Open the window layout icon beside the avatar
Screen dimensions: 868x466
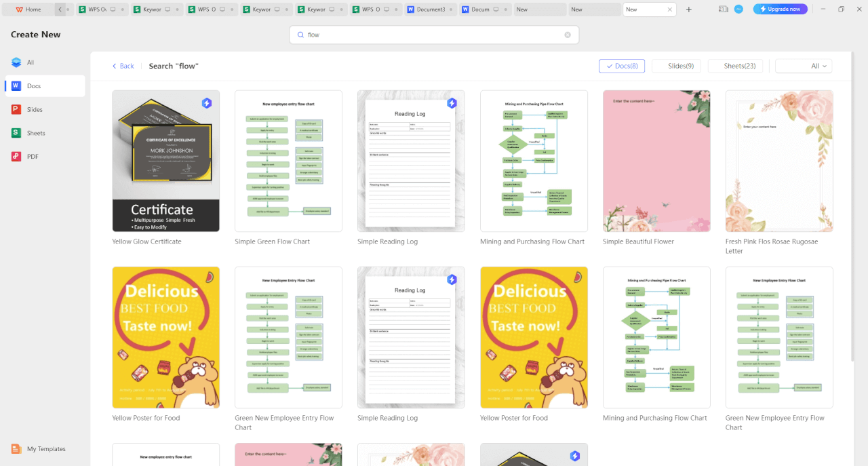tap(723, 9)
